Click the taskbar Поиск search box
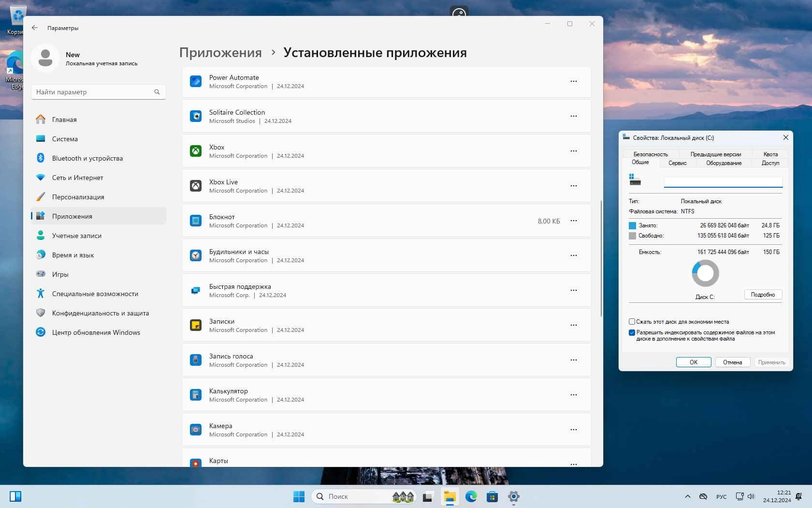The image size is (812, 508). coord(364,496)
